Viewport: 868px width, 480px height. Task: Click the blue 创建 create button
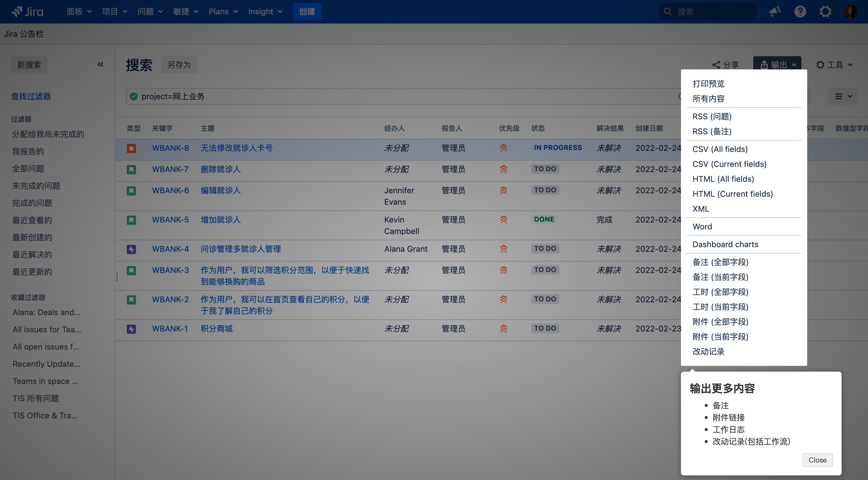[x=307, y=11]
